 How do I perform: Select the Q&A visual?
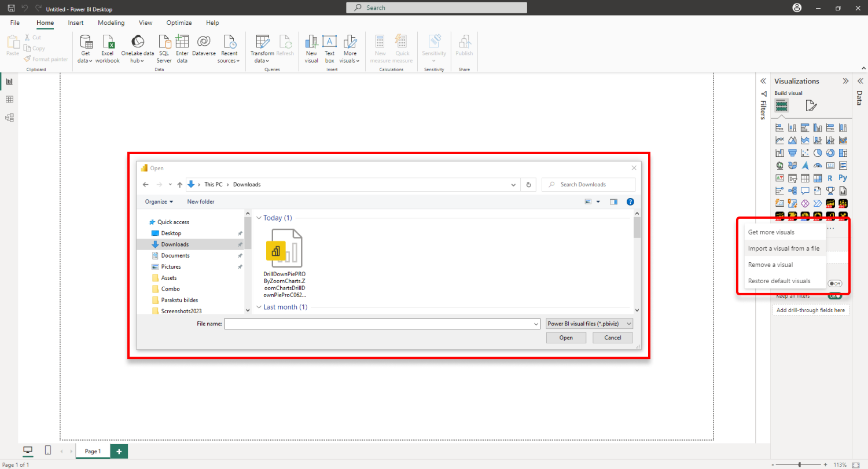click(x=805, y=190)
